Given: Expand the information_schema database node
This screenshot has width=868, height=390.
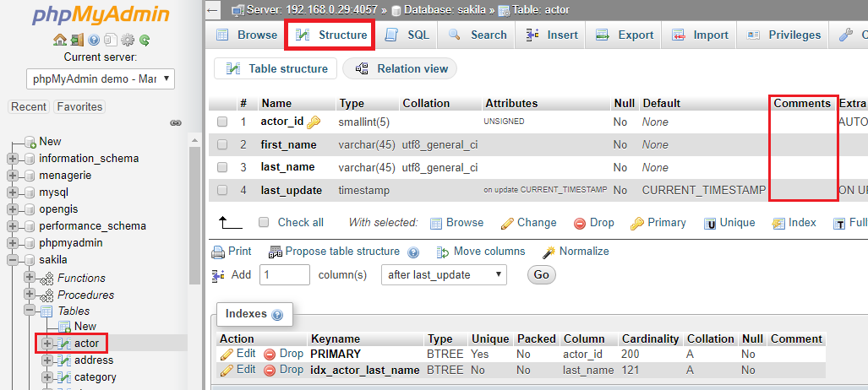Looking at the screenshot, I should (x=13, y=158).
